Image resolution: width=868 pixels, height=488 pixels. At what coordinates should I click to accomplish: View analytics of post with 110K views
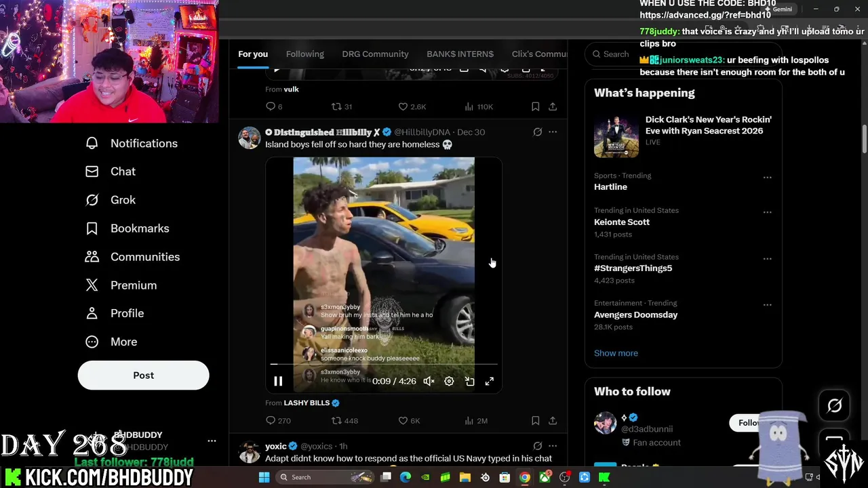(478, 106)
